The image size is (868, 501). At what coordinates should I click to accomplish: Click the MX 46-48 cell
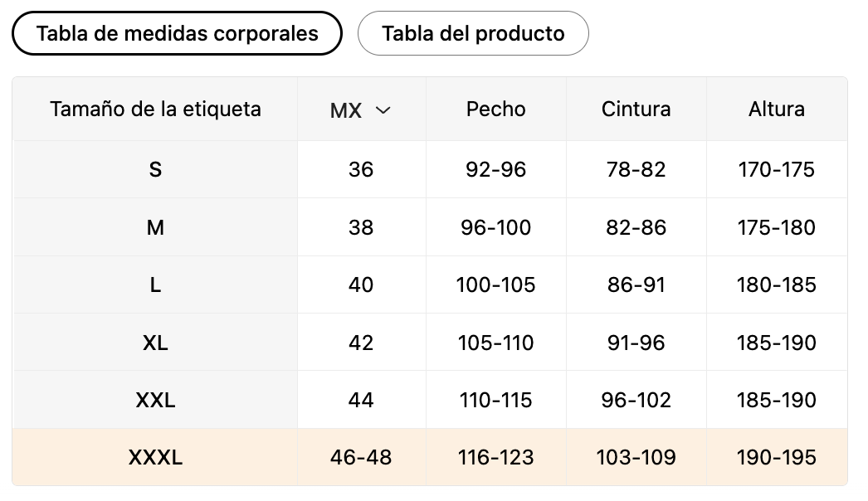click(x=361, y=457)
